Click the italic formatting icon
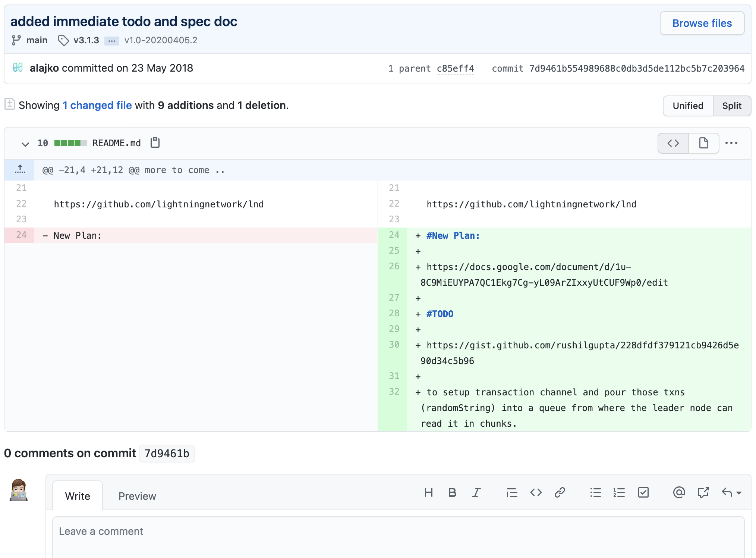This screenshot has height=558, width=756. click(476, 493)
